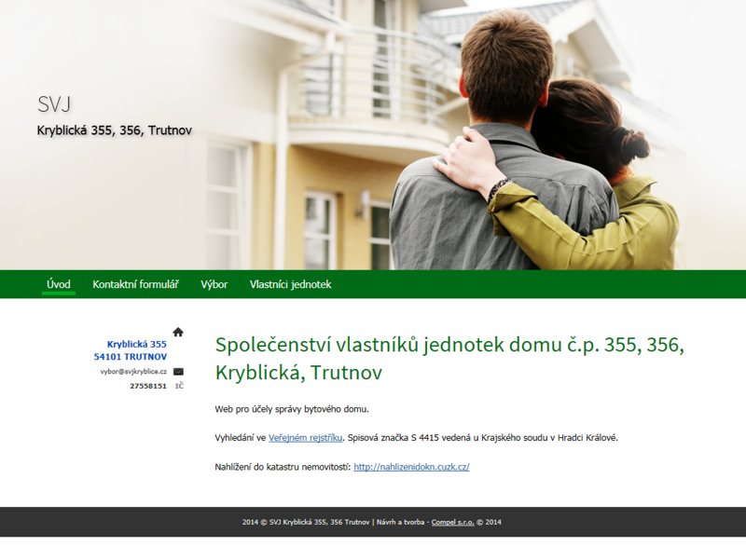Click the Kryblická 355, 356, Trutnov subtitle
This screenshot has height=560, width=746.
(x=114, y=130)
